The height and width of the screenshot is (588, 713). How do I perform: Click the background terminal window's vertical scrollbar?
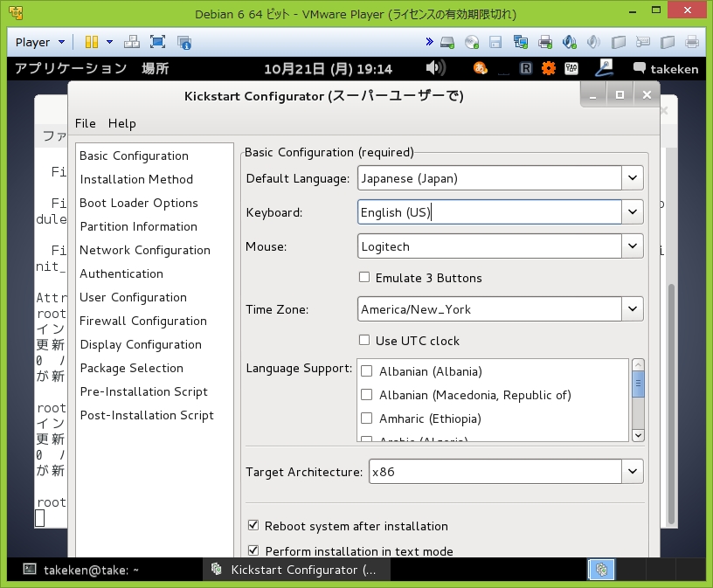(671, 405)
